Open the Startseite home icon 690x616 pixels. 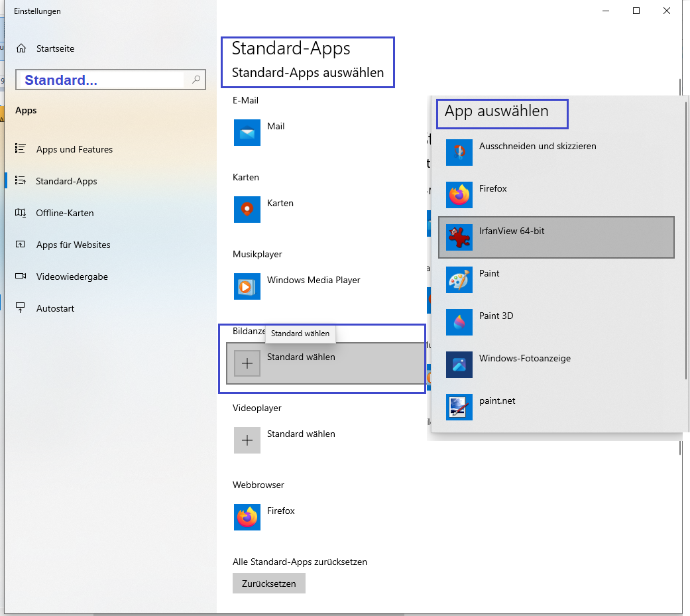pos(21,48)
